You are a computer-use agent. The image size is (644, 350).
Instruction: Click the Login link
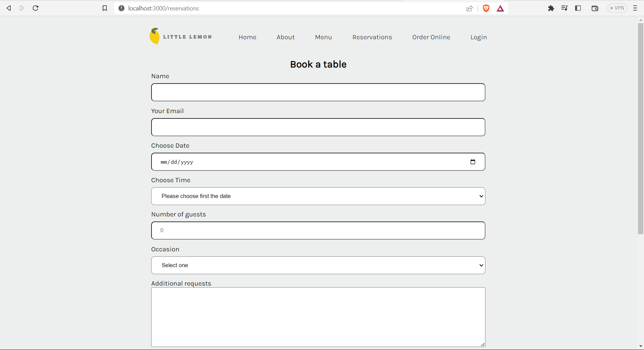[478, 37]
